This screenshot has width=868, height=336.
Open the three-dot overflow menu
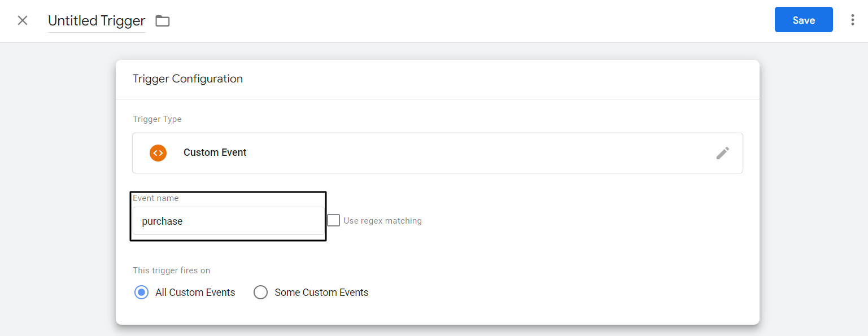(852, 19)
